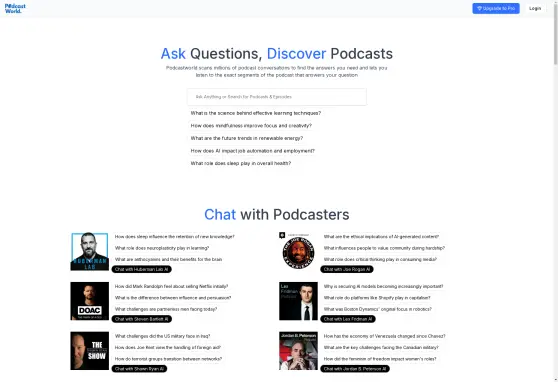The height and width of the screenshot is (382, 558).
Task: Open the Joe Rogan Experience cover art
Action: [x=298, y=251]
